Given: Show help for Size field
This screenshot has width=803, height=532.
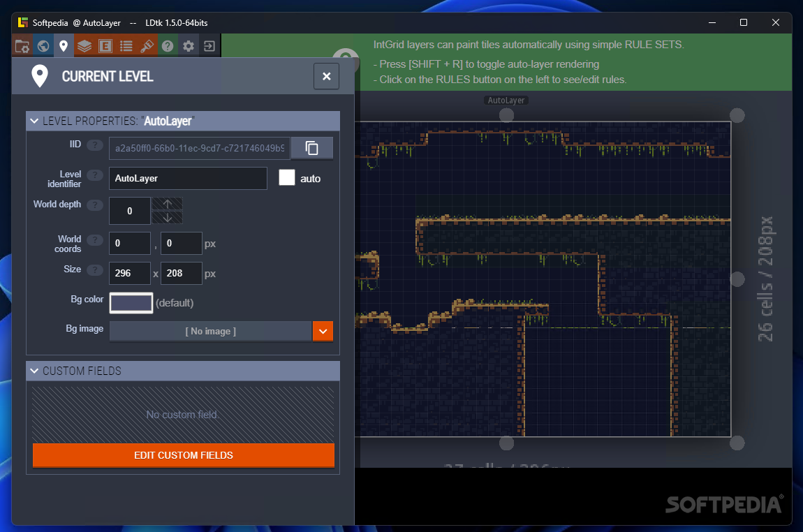Looking at the screenshot, I should 95,270.
